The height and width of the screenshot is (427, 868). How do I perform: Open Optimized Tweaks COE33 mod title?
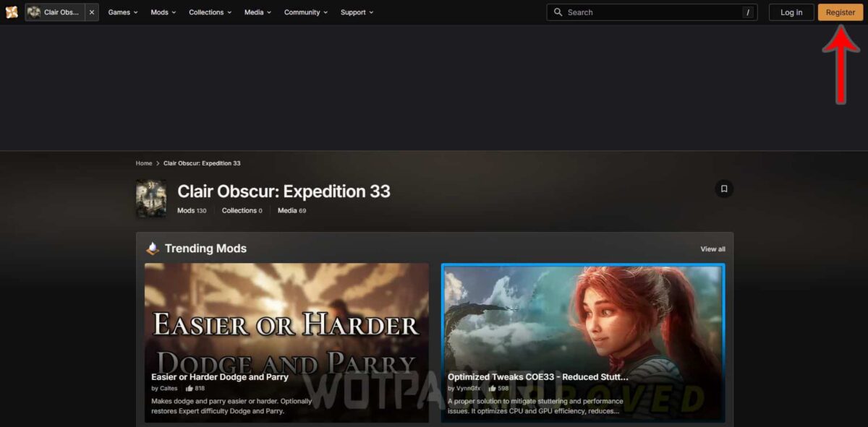click(x=538, y=376)
